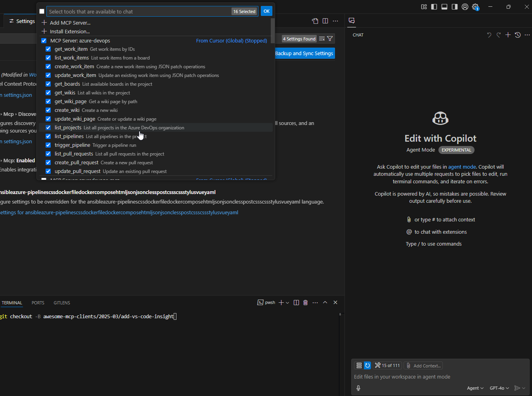The image size is (532, 396).
Task: Click the 16 Selected badge
Action: pos(244,12)
